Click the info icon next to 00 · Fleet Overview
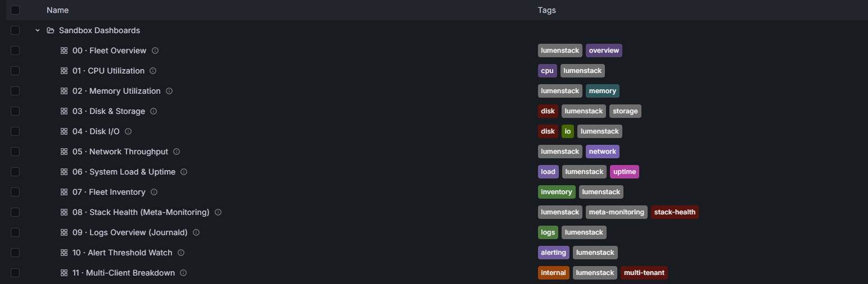This screenshot has height=284, width=868. point(155,51)
